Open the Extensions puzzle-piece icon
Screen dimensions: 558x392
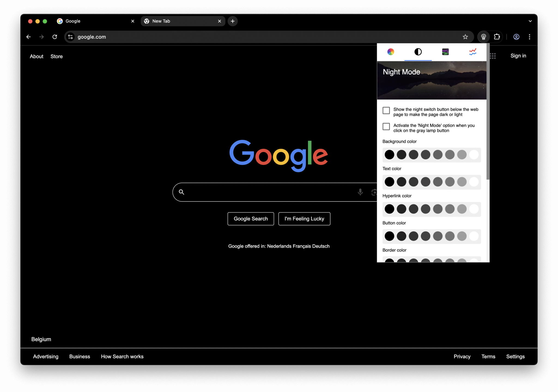coord(497,37)
